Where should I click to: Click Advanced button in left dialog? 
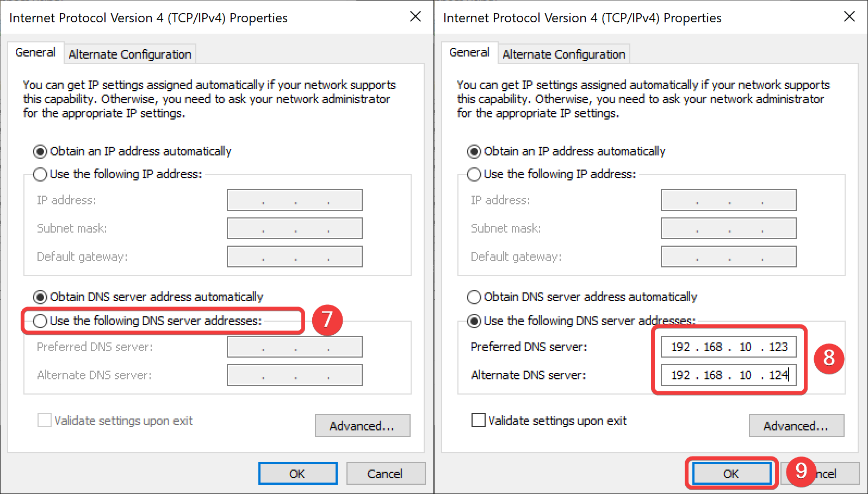[362, 426]
